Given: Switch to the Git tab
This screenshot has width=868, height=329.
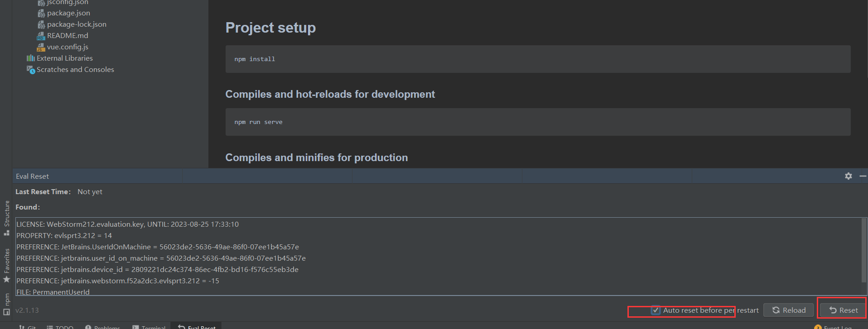Looking at the screenshot, I should tap(28, 326).
